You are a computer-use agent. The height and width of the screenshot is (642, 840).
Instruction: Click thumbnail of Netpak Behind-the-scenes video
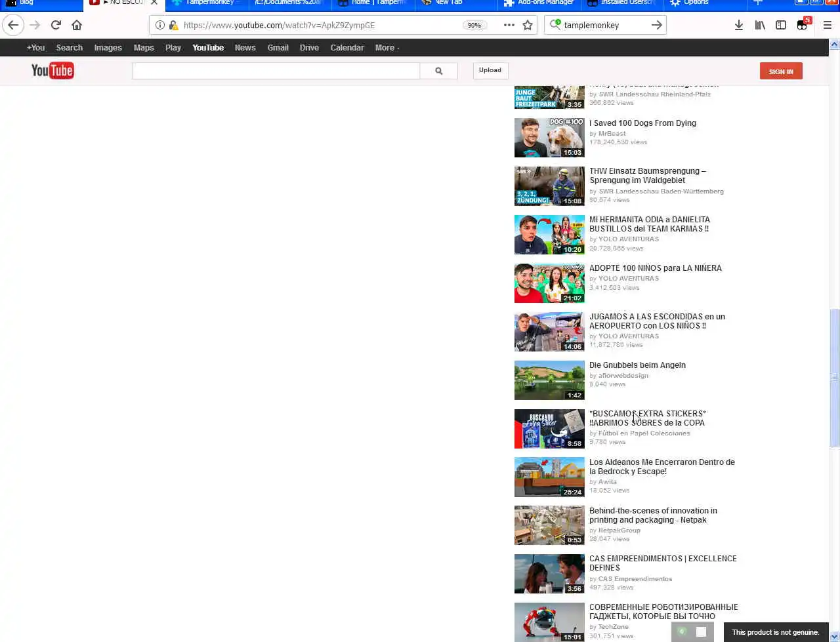[549, 525]
